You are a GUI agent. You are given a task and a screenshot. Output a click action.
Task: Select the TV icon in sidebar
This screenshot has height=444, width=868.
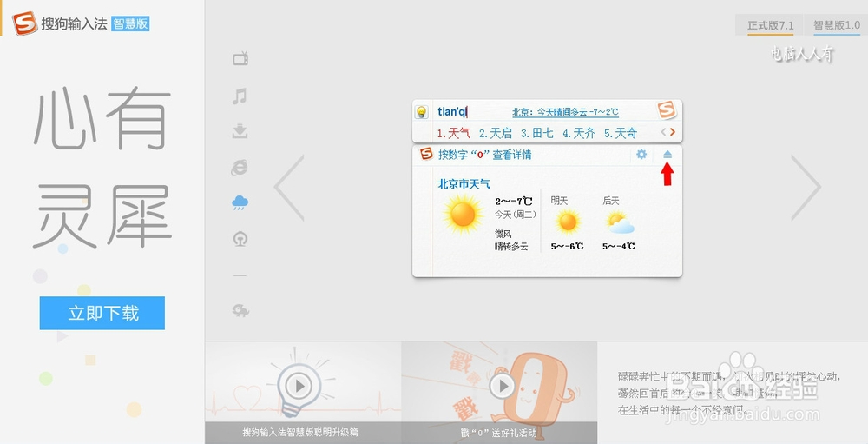pyautogui.click(x=240, y=58)
